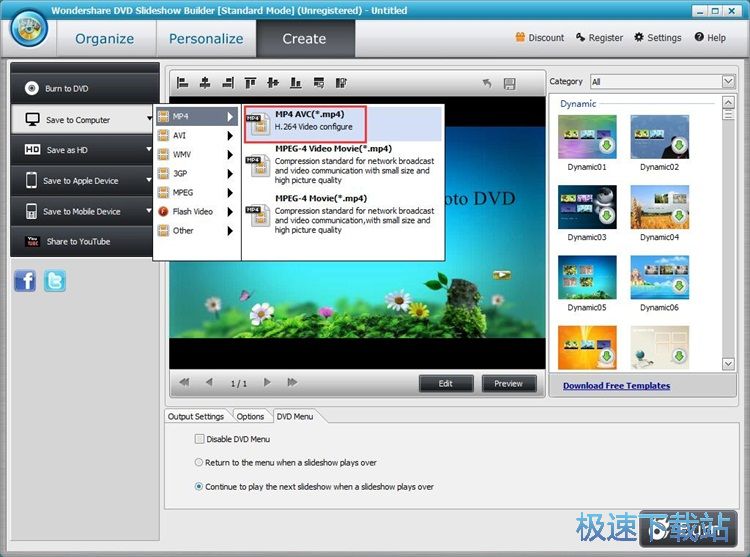Click the Share to YouTube label
750x557 pixels.
click(78, 241)
